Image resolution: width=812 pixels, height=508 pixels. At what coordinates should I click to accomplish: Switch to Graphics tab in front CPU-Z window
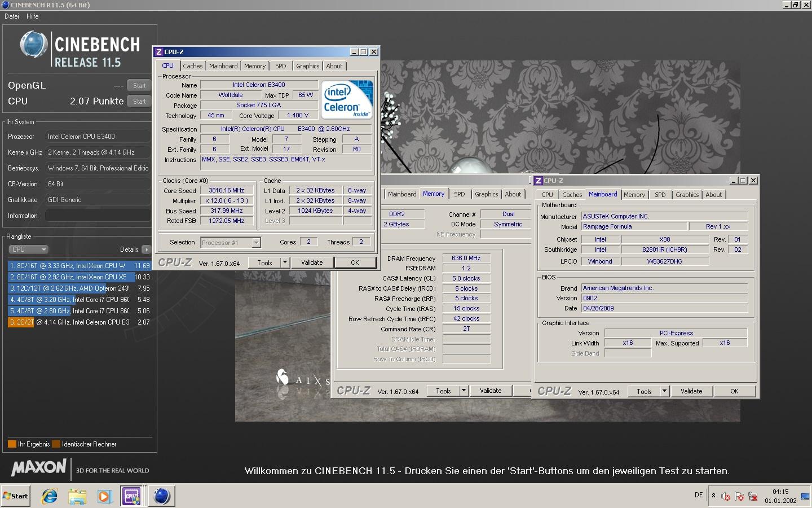[x=308, y=66]
